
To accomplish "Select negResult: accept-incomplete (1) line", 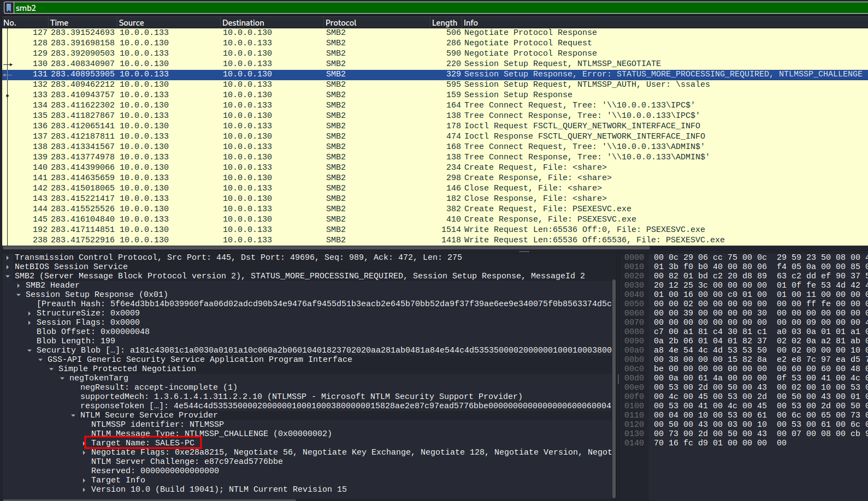I will (159, 387).
